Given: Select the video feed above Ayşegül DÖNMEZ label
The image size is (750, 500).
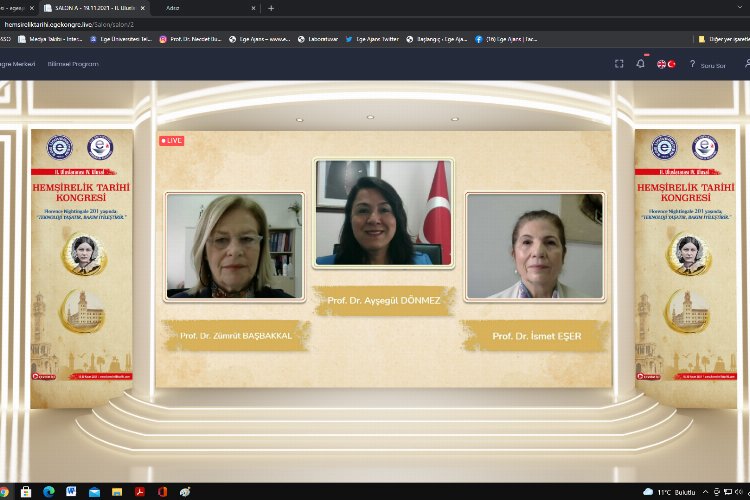Looking at the screenshot, I should point(384,213).
